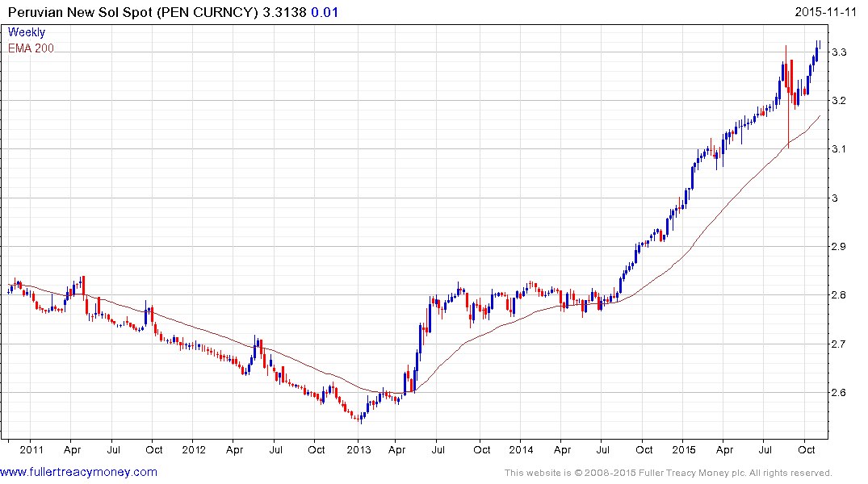The image size is (868, 484).
Task: Click the 2.9 y-axis label
Action: tap(839, 246)
